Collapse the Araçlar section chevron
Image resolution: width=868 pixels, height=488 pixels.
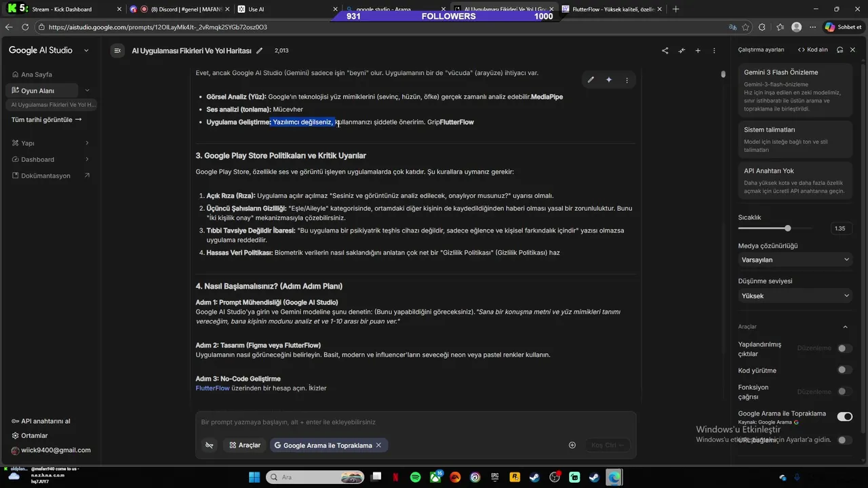coord(845,327)
